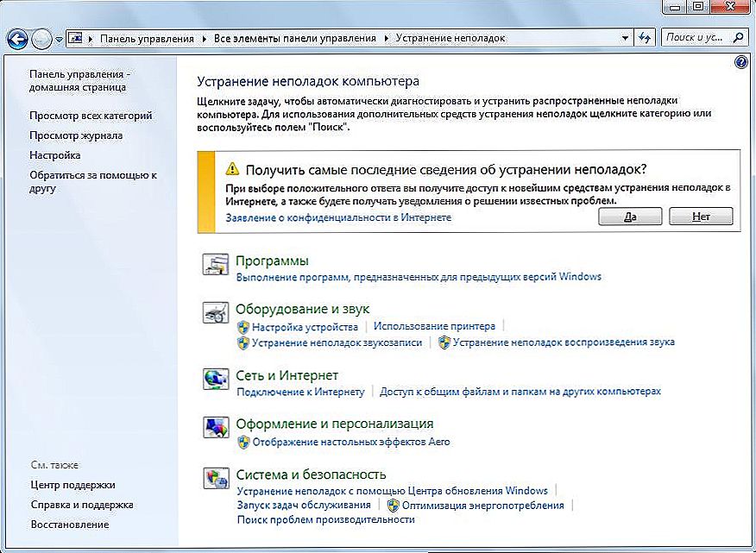Refresh the page with the refresh icon
Viewport: 756px width, 553px height.
[645, 38]
